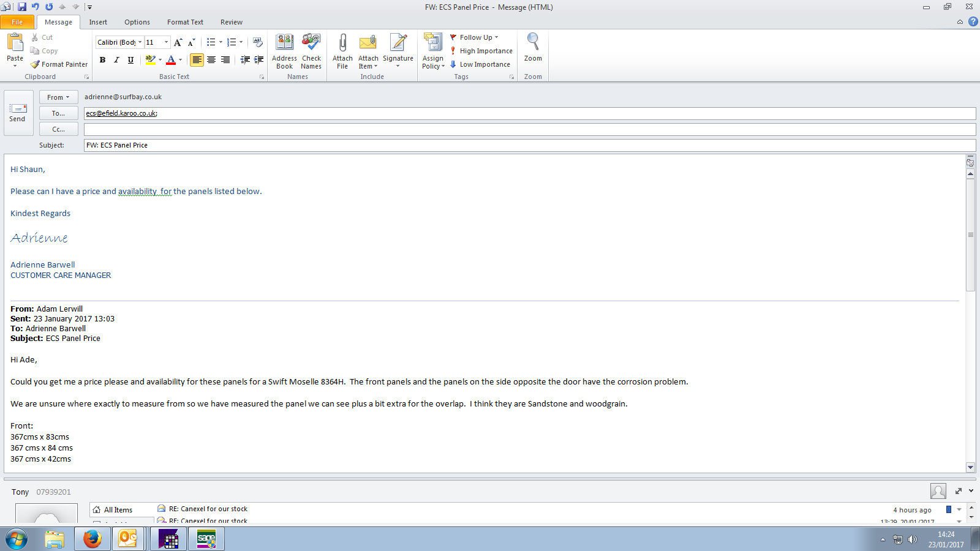Open the Signature dropdown
The height and width of the screenshot is (551, 980).
click(398, 51)
